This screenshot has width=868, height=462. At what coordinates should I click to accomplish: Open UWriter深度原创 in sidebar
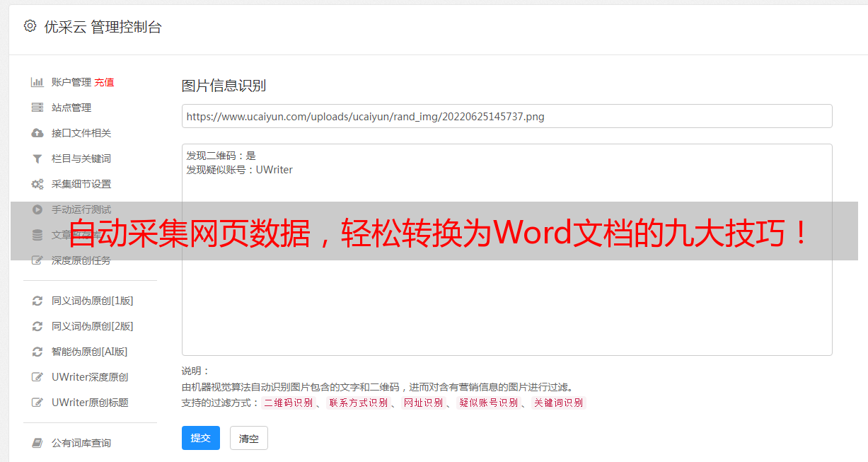[x=90, y=377]
